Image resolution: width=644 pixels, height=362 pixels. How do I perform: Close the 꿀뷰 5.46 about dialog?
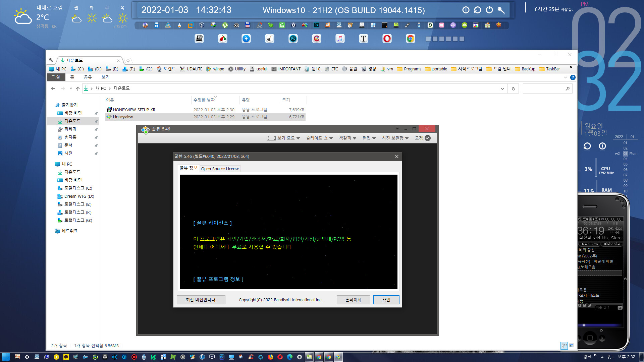tap(397, 157)
